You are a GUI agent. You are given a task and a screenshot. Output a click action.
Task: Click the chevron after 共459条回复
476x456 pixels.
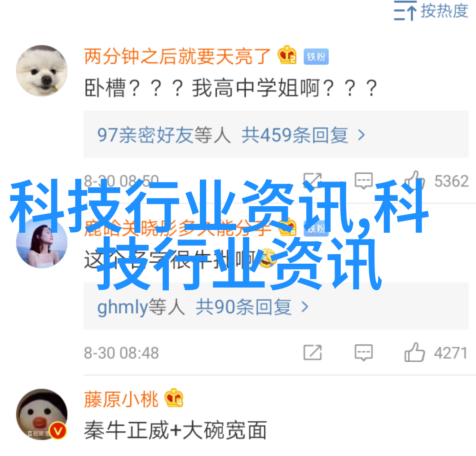click(361, 135)
